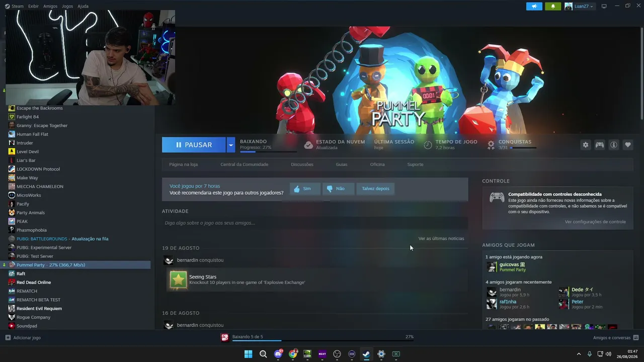Click the download progress bar under Baixando
Viewport: 644px width, 362px height.
coord(268,151)
